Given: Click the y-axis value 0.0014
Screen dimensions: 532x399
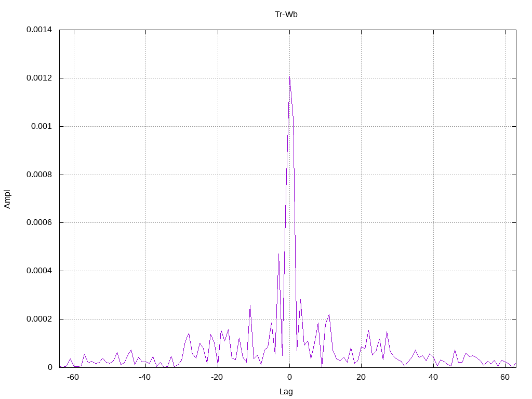Looking at the screenshot, I should (39, 30).
